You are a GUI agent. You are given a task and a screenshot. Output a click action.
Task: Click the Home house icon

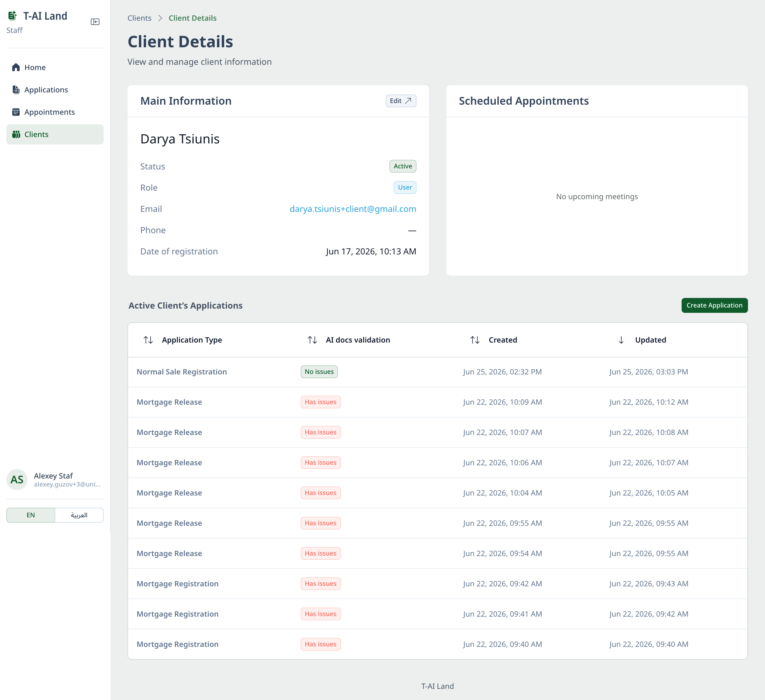[x=16, y=67]
